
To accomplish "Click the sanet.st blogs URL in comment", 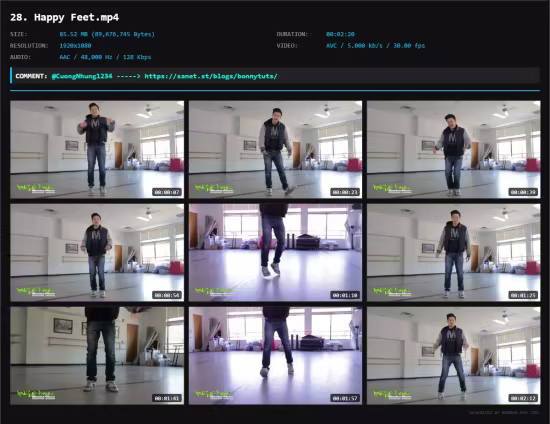I will click(x=211, y=76).
